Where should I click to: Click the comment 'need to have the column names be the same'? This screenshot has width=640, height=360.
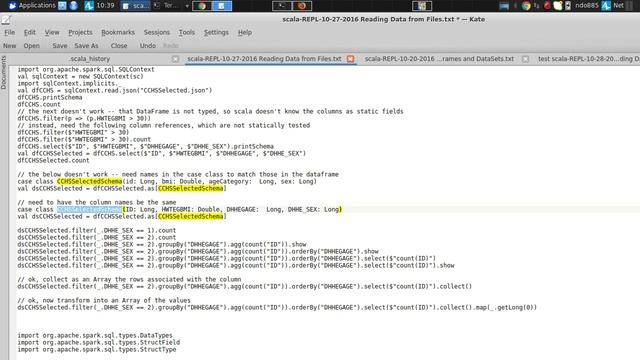pos(97,202)
